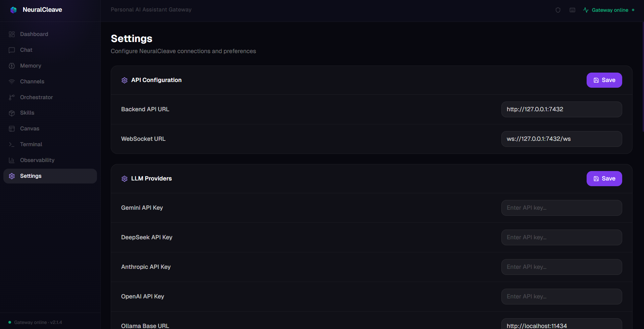Open the Terminal prompt icon
Image resolution: width=644 pixels, height=329 pixels.
click(12, 145)
